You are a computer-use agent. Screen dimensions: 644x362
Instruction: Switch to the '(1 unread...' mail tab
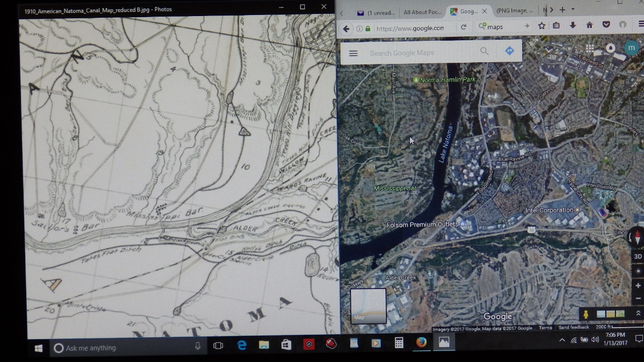click(x=376, y=12)
